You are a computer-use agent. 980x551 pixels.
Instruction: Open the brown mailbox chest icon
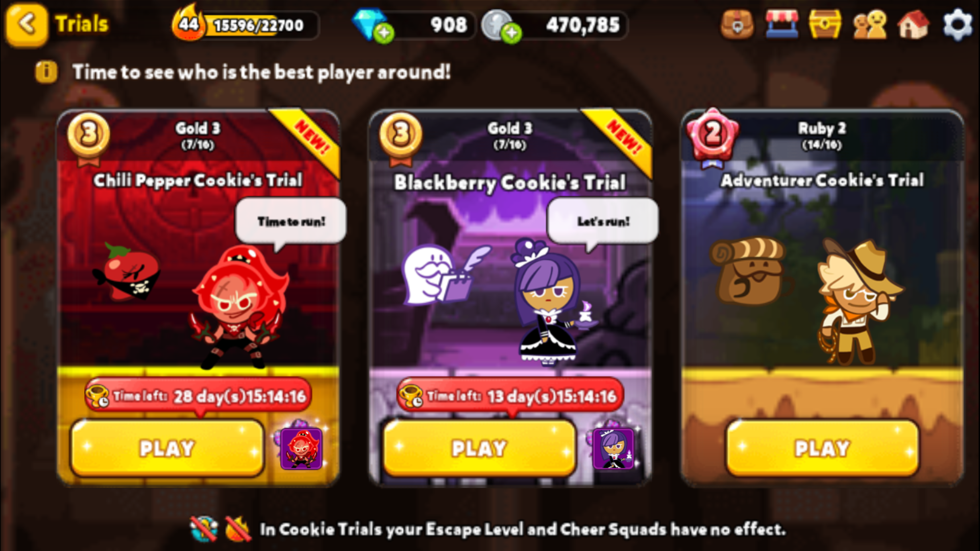click(x=737, y=24)
